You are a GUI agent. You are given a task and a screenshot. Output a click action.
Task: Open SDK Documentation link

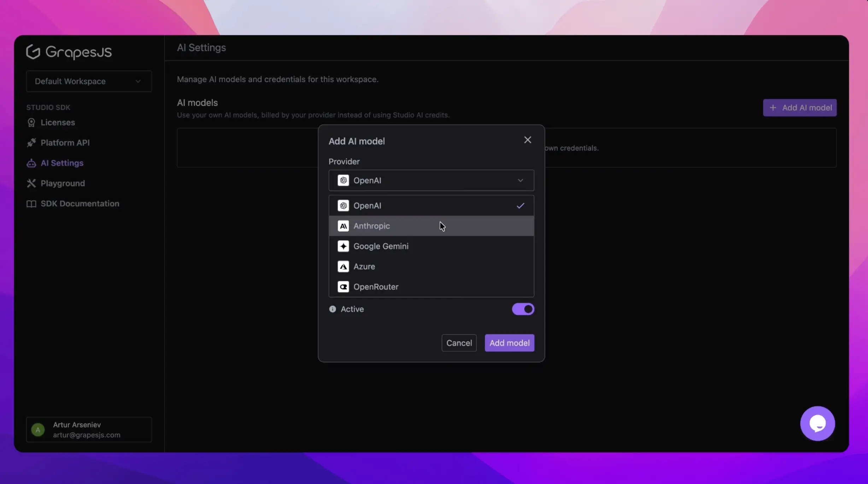pyautogui.click(x=80, y=203)
